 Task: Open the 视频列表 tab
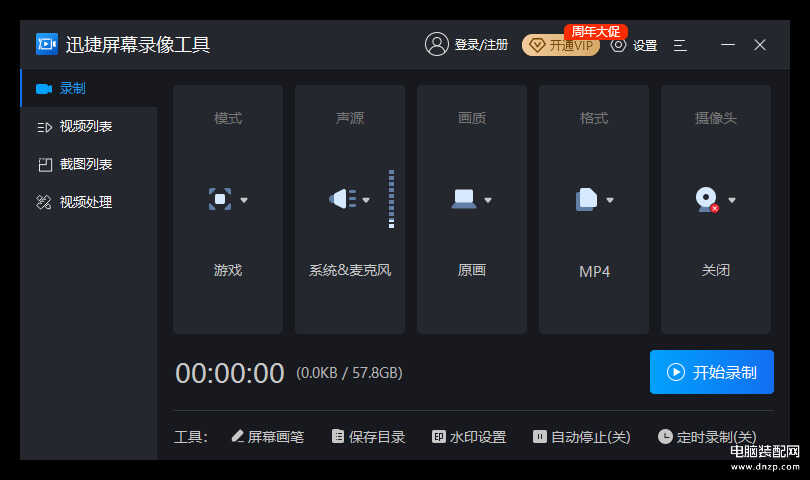(x=89, y=126)
